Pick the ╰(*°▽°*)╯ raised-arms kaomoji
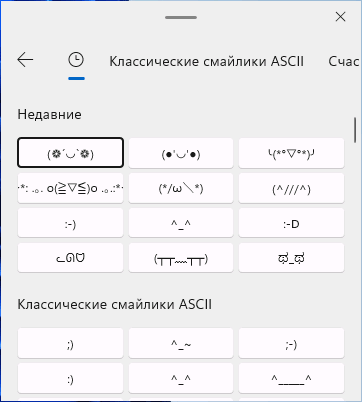This screenshot has width=362, height=402. [x=291, y=153]
